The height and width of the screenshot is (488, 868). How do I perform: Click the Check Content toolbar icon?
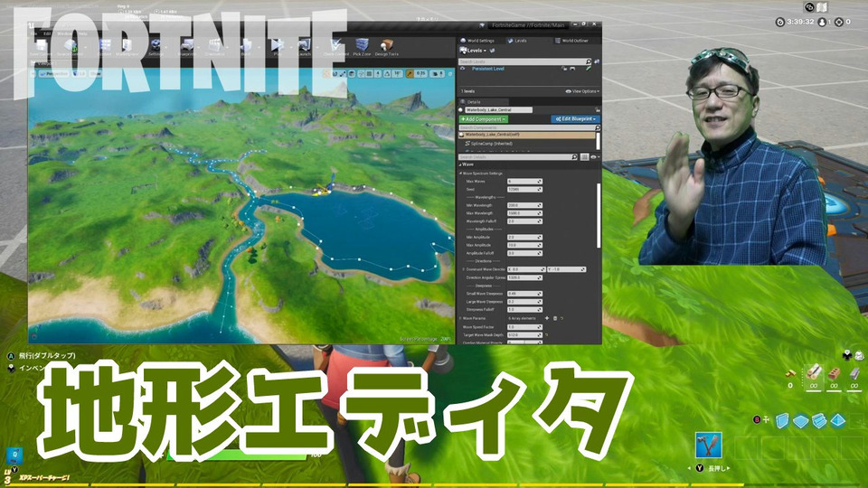(x=335, y=47)
